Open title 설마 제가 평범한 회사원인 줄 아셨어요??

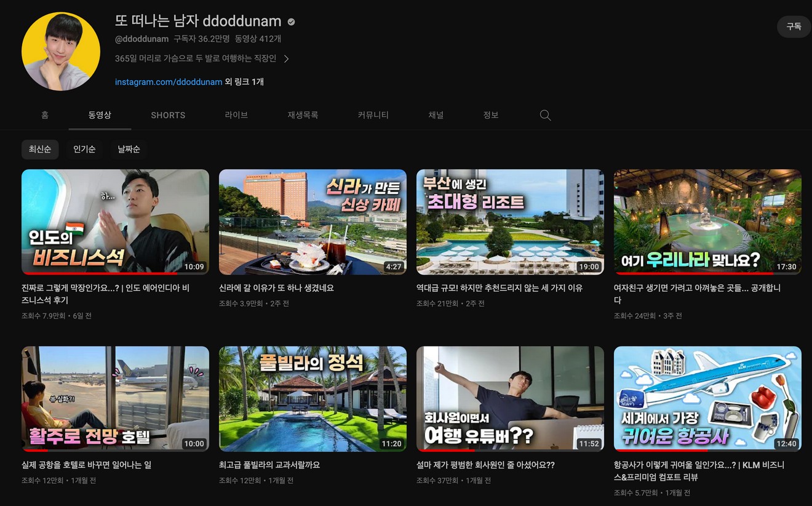coord(485,465)
